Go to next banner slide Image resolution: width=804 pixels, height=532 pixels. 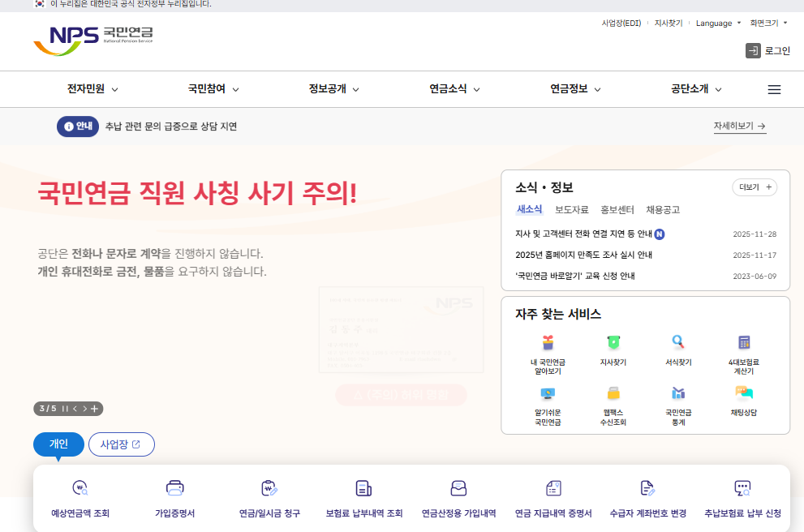[x=84, y=409]
